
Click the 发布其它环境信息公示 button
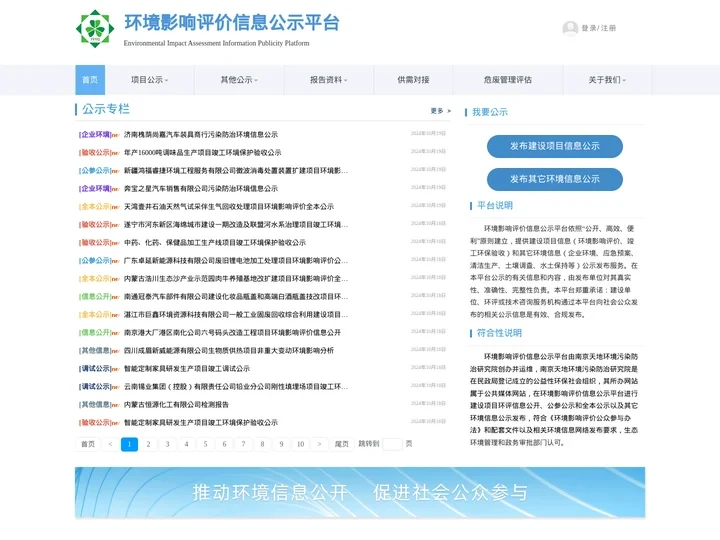(555, 179)
